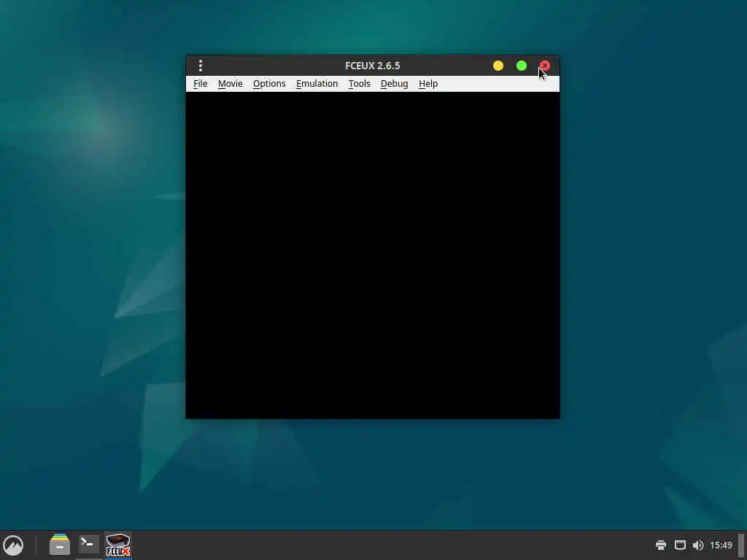Screen dimensions: 747x560
Task: Select the FCEUX taskbar entry
Action: (x=117, y=545)
